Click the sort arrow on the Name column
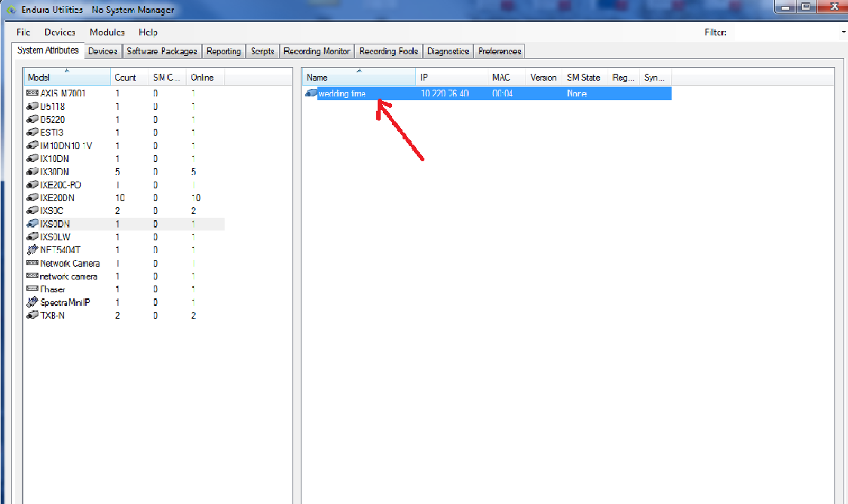 [x=358, y=71]
